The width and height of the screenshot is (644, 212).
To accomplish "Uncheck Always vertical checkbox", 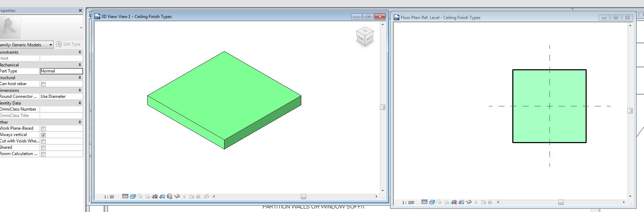I will [x=43, y=135].
